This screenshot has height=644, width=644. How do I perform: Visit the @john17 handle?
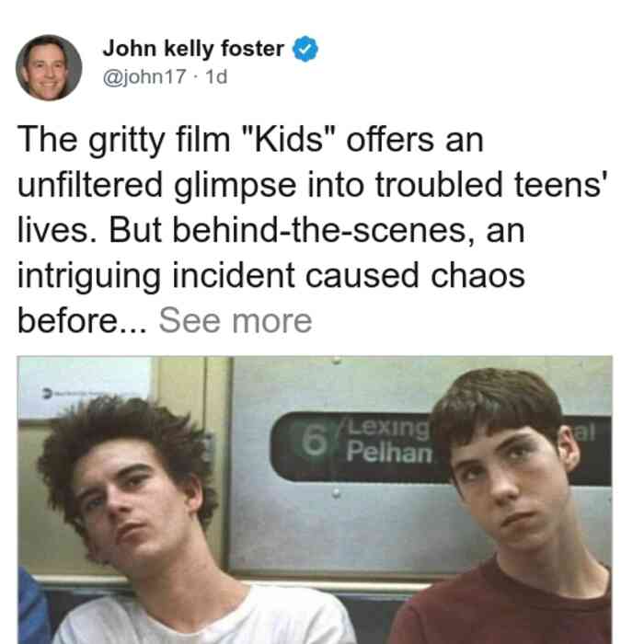point(144,76)
